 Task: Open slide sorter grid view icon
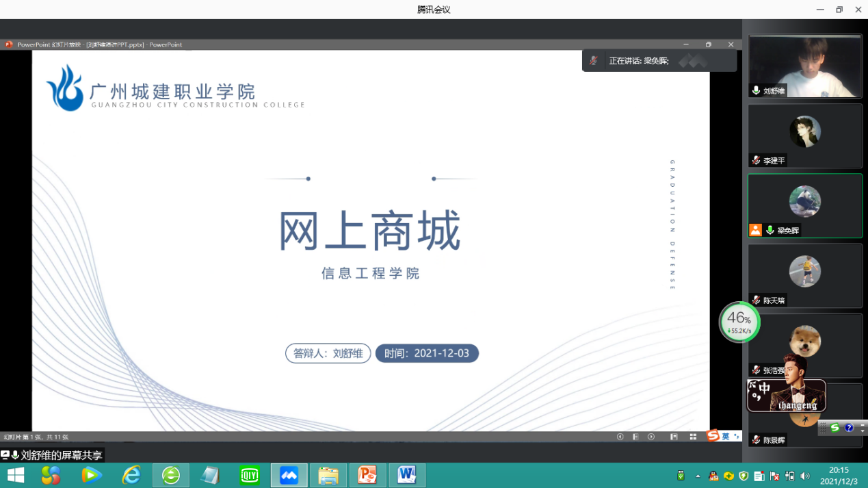(x=693, y=437)
